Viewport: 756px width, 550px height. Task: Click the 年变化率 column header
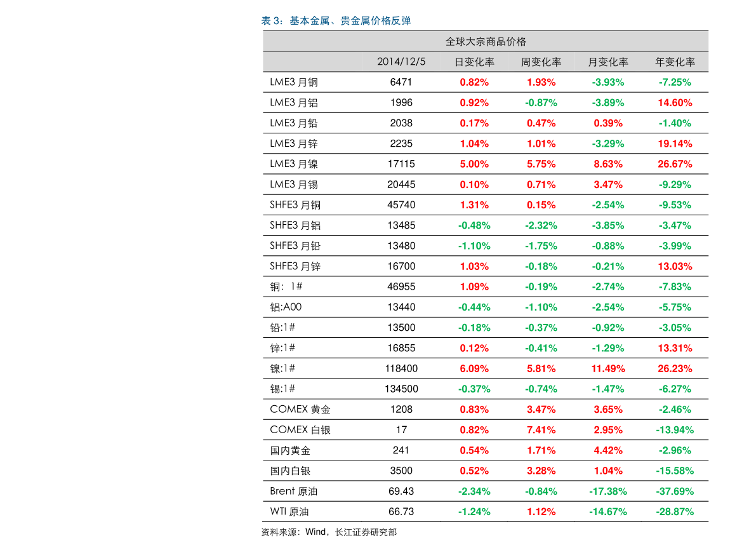pyautogui.click(x=675, y=62)
